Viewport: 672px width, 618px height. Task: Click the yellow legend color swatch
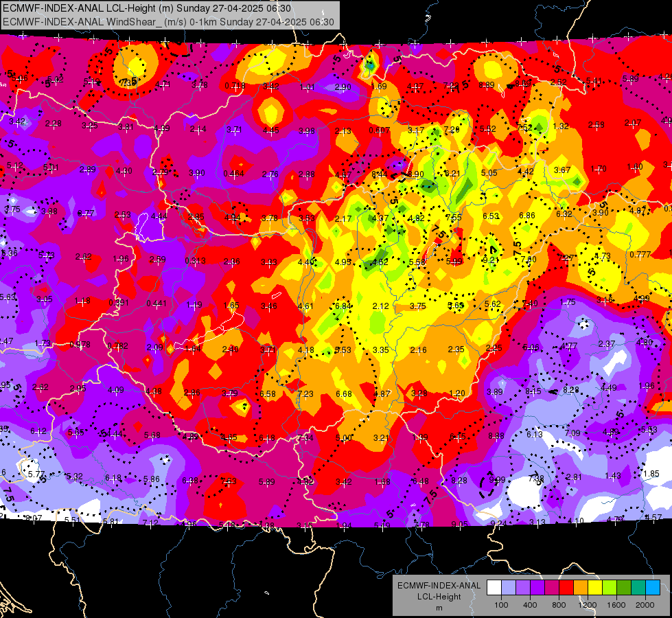[595, 588]
